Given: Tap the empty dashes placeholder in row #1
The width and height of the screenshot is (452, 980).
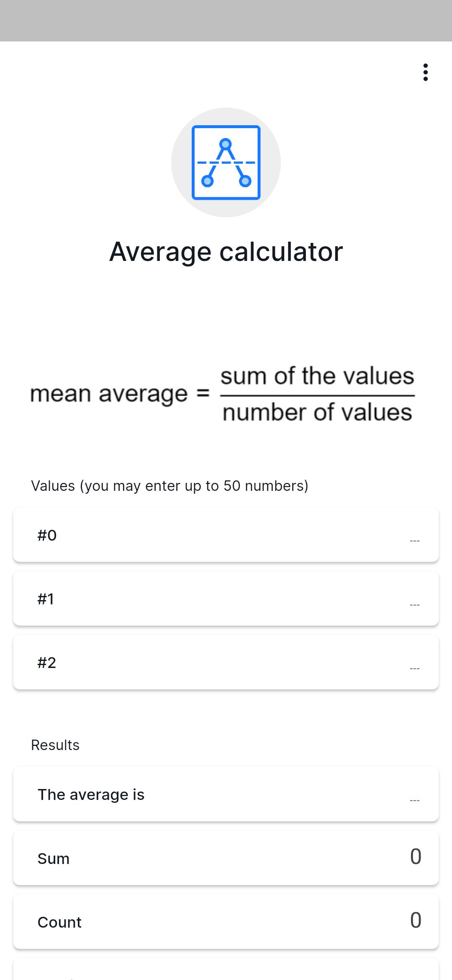Looking at the screenshot, I should tap(414, 605).
